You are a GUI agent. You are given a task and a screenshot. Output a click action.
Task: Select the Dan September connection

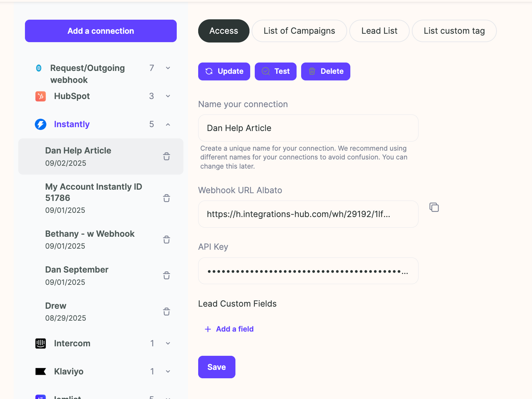click(x=101, y=276)
